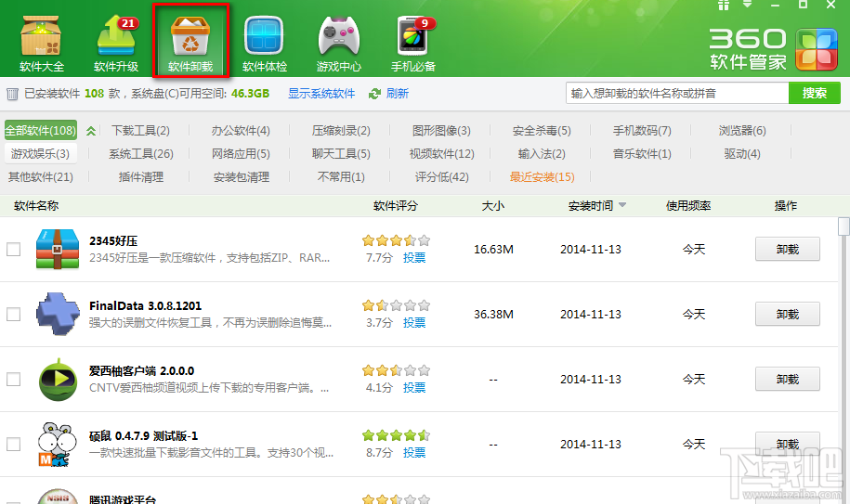The height and width of the screenshot is (504, 850).
Task: Select the 聊天工具(5) category
Action: pyautogui.click(x=341, y=154)
